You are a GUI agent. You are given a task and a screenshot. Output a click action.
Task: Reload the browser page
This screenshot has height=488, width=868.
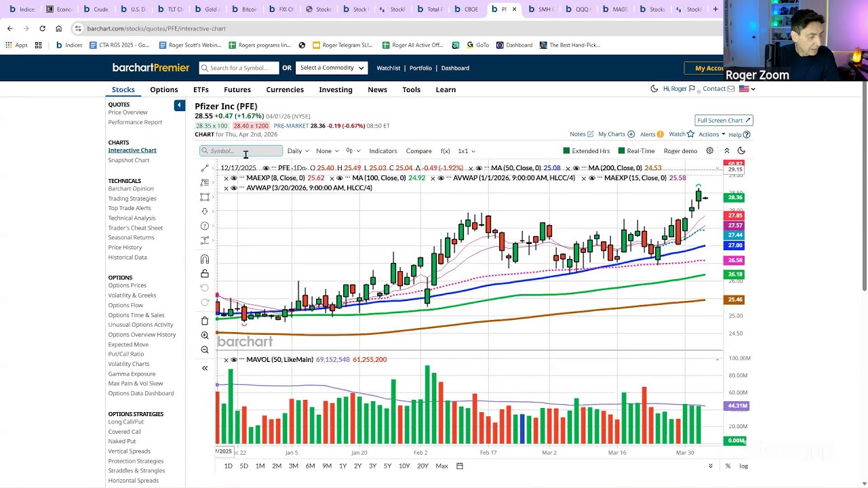(x=42, y=28)
